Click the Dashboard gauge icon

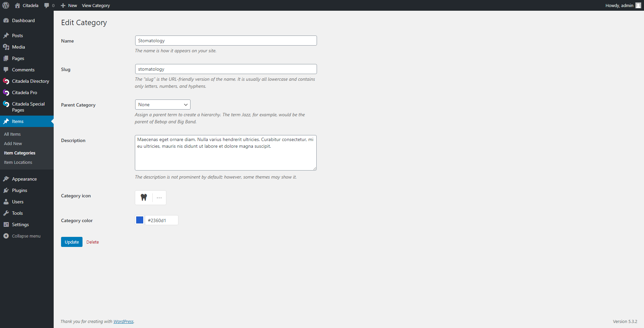click(x=6, y=20)
